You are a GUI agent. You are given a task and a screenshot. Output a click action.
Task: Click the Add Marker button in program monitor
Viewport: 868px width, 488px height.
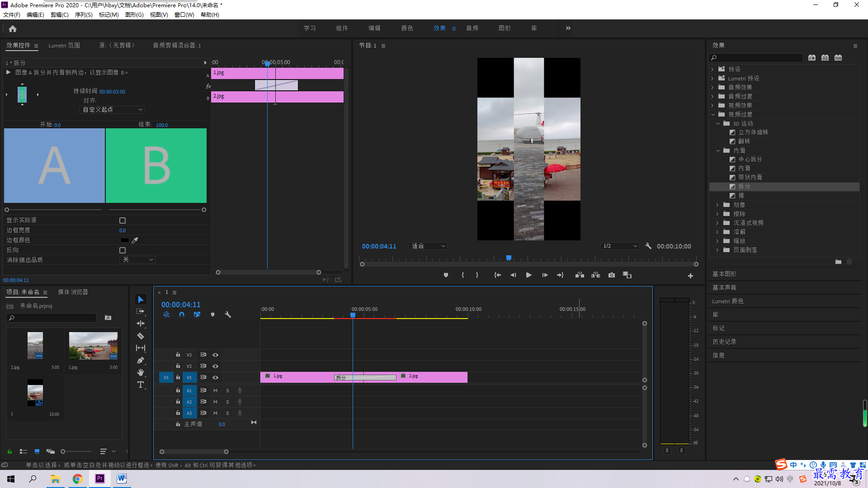[446, 275]
